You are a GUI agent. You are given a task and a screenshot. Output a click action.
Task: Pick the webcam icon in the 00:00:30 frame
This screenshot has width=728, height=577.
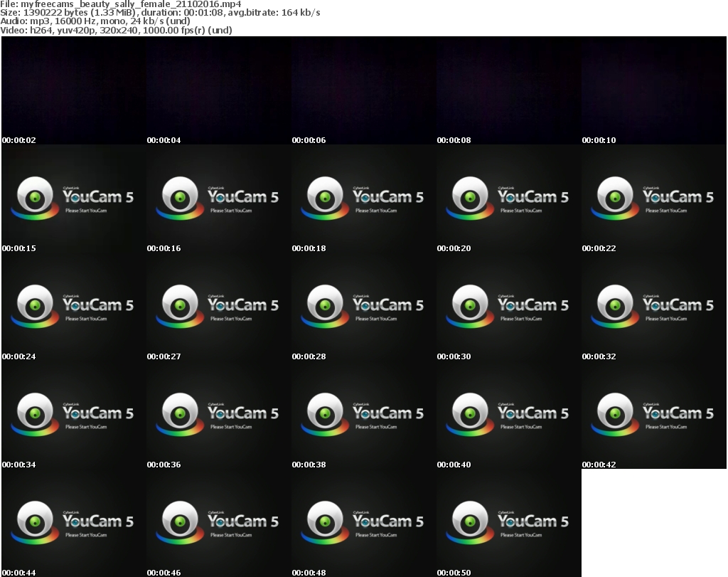[x=469, y=304]
